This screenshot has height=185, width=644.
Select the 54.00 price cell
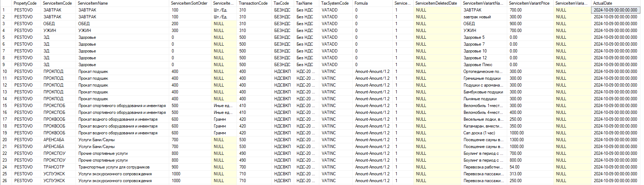click(x=514, y=167)
